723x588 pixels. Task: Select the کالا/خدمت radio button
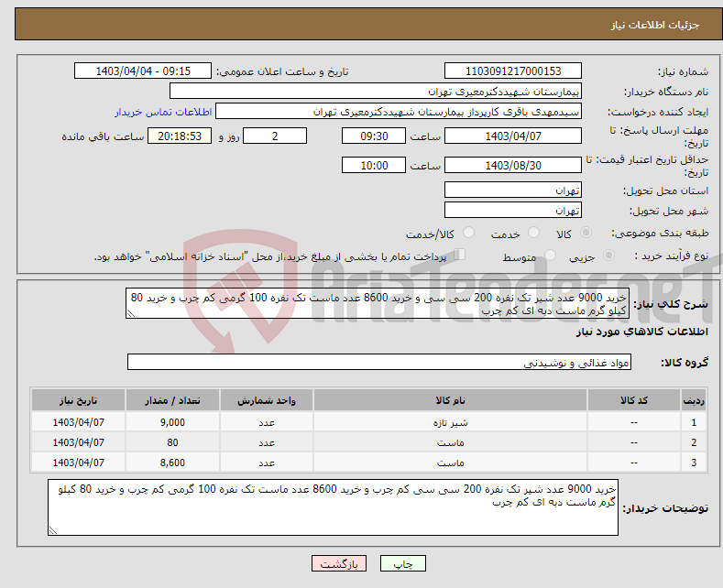point(468,233)
